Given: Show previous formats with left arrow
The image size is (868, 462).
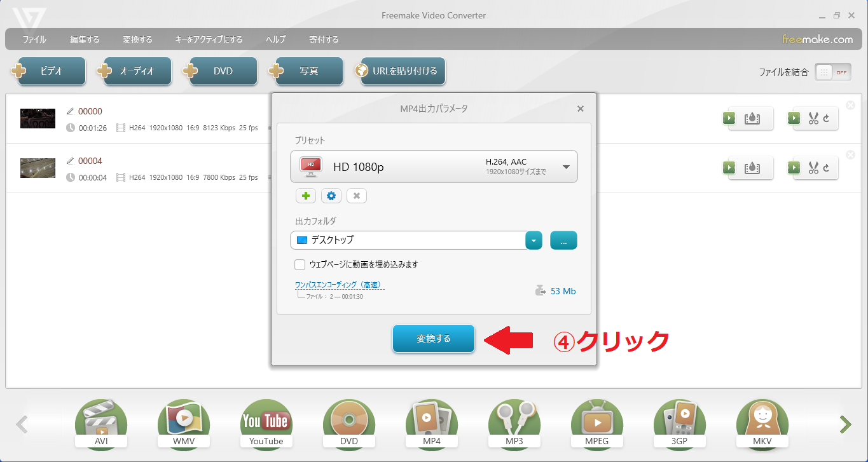Looking at the screenshot, I should click(22, 424).
